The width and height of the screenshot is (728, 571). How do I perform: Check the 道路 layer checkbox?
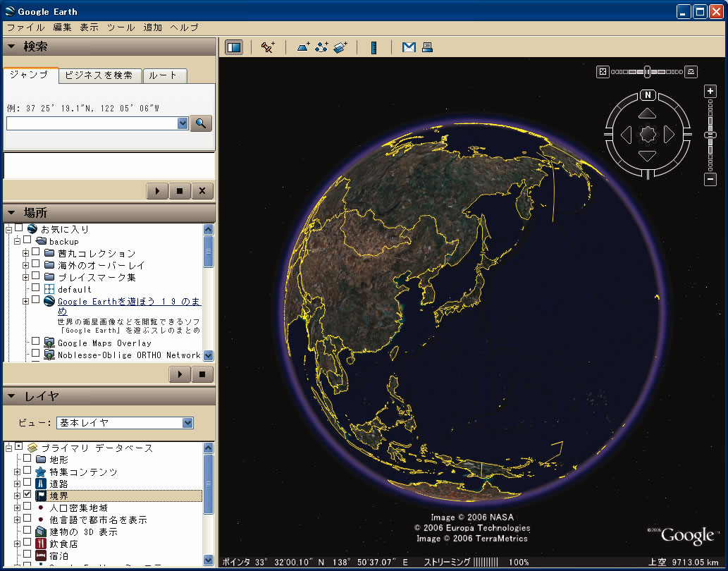[x=27, y=483]
